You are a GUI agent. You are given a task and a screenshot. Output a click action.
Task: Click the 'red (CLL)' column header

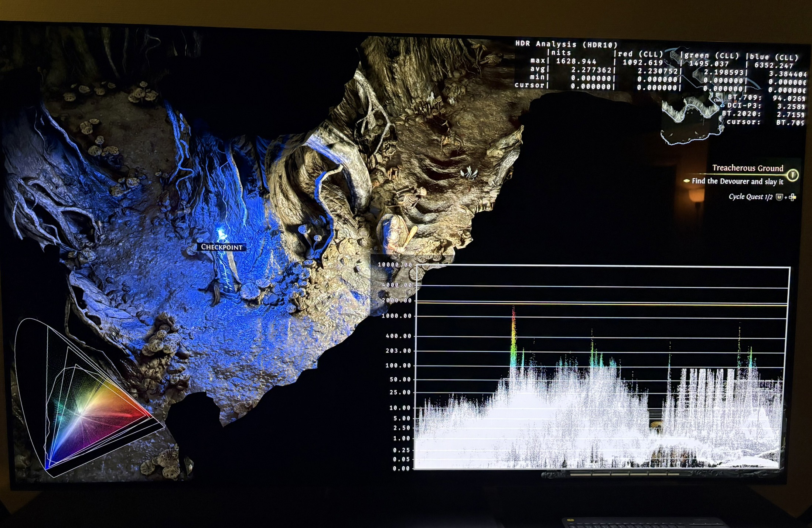pyautogui.click(x=641, y=54)
